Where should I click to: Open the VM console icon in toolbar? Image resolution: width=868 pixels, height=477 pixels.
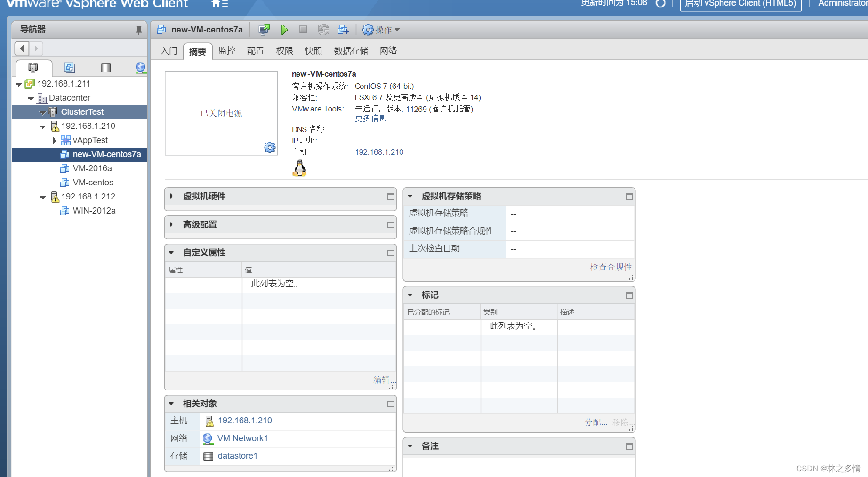click(265, 30)
